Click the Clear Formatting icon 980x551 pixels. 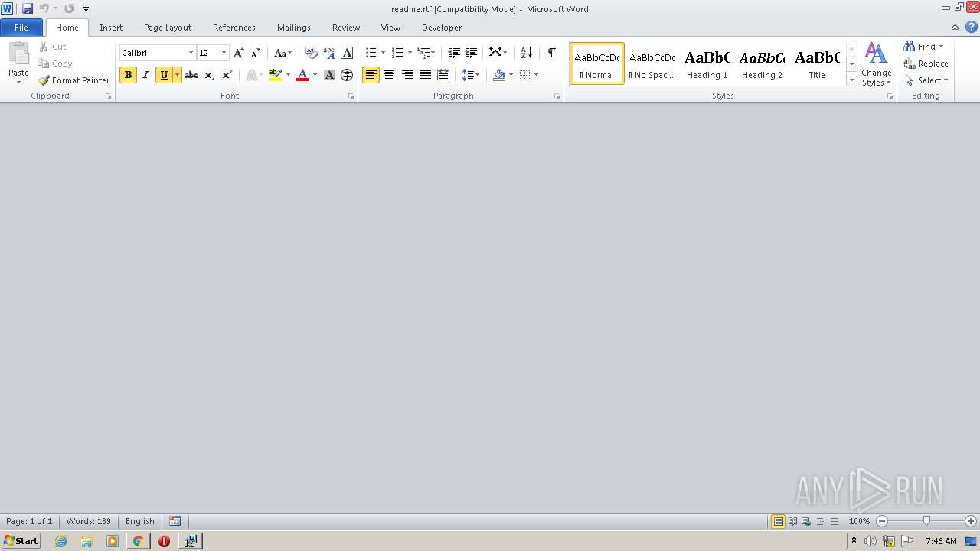(311, 53)
